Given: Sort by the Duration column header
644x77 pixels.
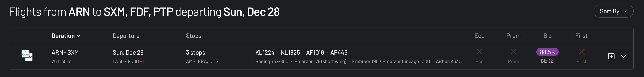Looking at the screenshot, I should click(x=66, y=36).
